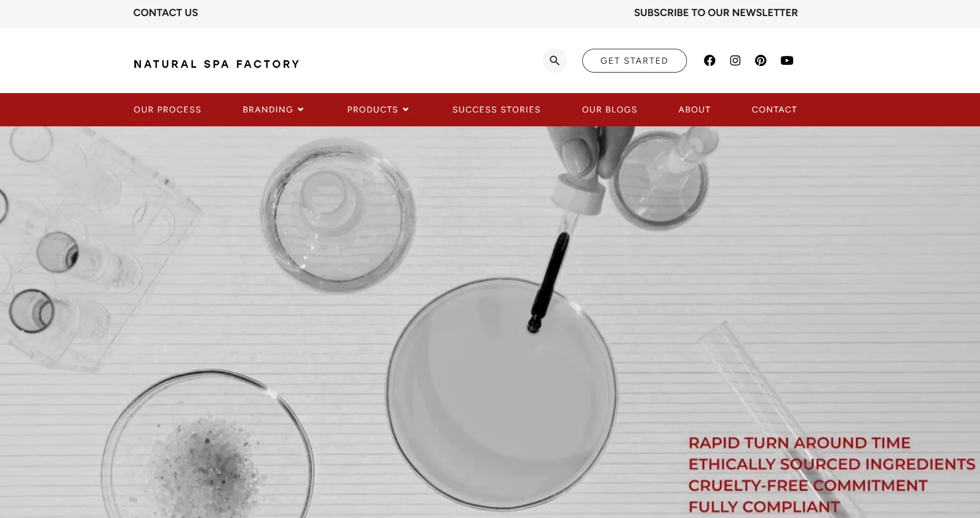Click the Branding menu label
The image size is (980, 518).
[268, 110]
